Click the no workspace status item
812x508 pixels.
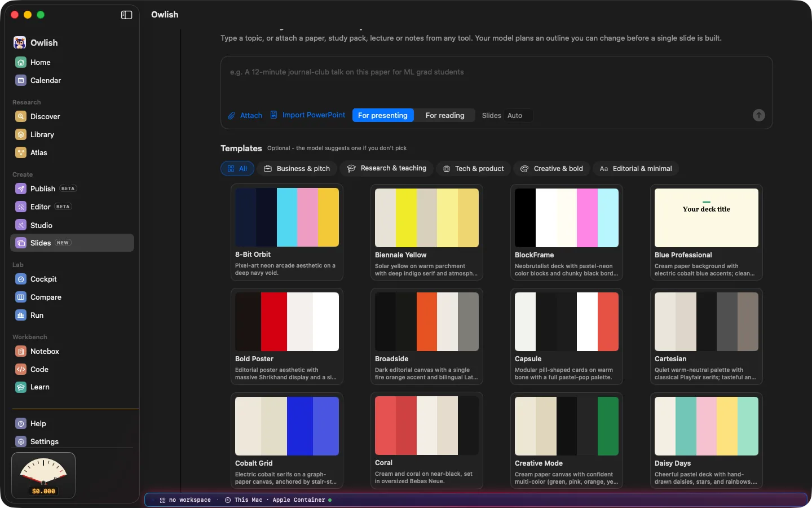tap(186, 500)
